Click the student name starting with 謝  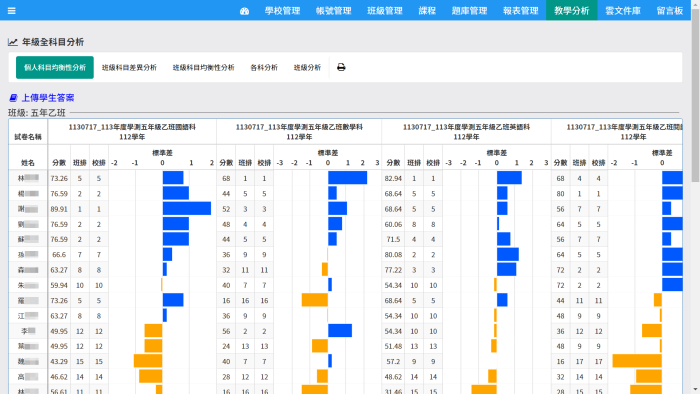coord(28,209)
